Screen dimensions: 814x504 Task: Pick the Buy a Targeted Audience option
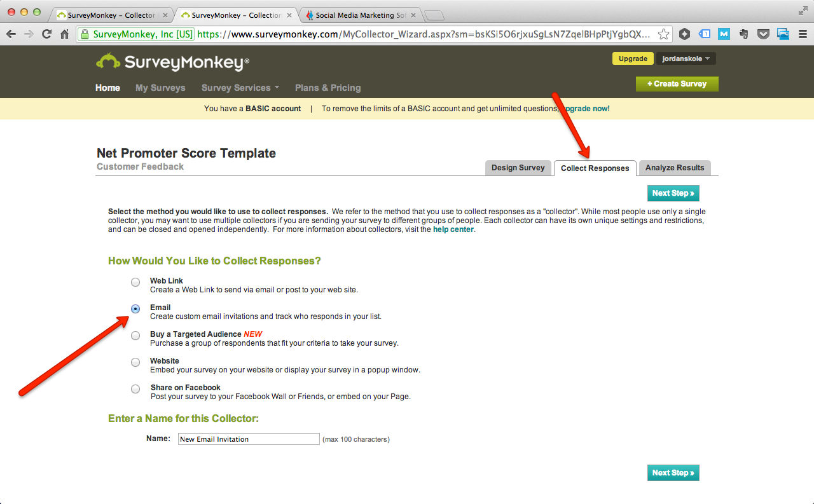pyautogui.click(x=135, y=336)
